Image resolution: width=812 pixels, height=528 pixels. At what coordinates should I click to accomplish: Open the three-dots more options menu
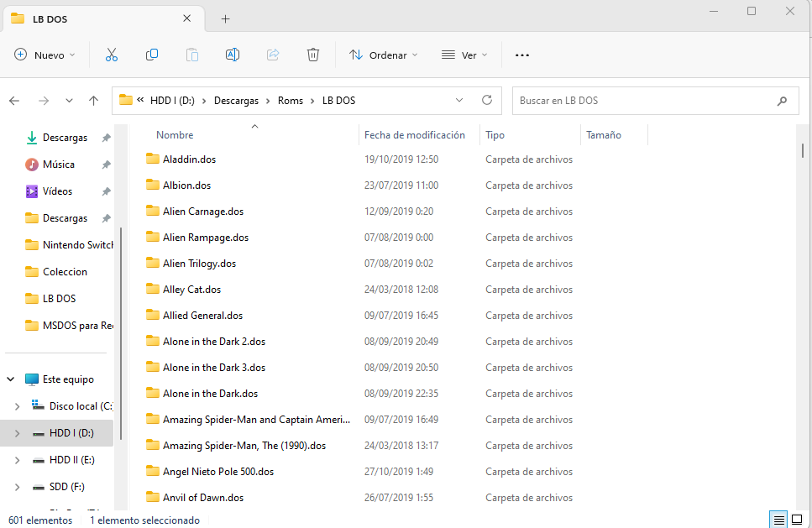click(522, 55)
